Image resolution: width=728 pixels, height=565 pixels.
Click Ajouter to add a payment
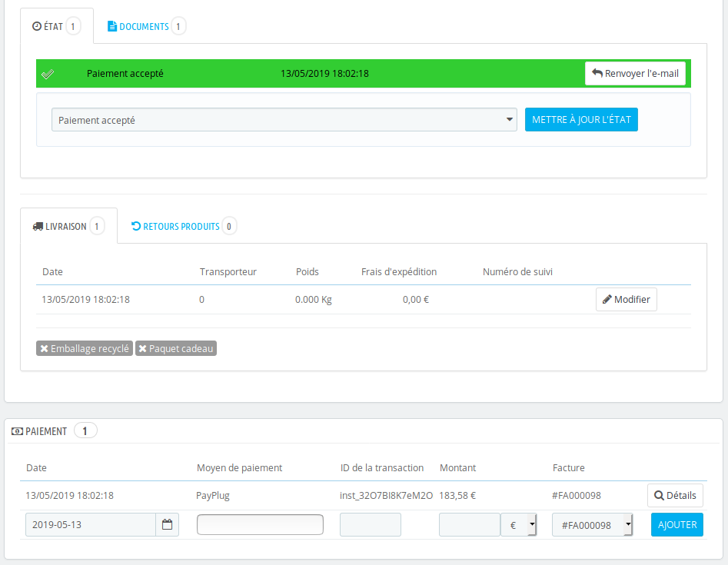tap(676, 525)
